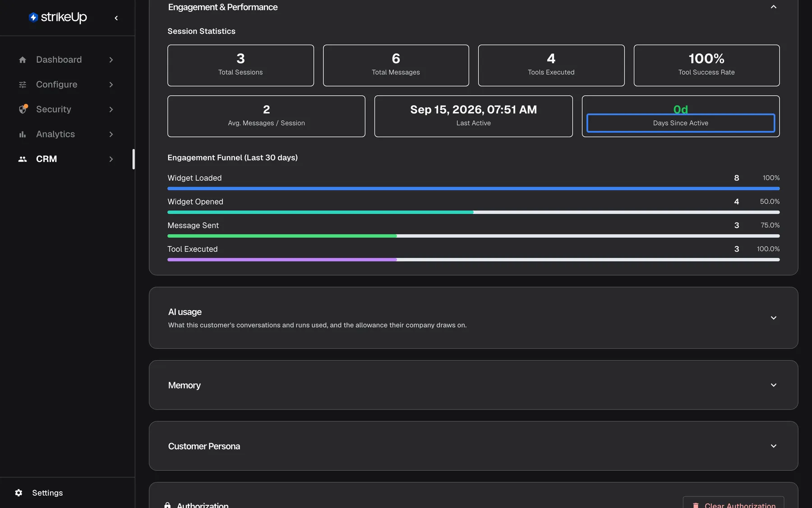Click the Widget Loaded progress bar
Viewport: 812px width, 508px height.
pyautogui.click(x=473, y=188)
